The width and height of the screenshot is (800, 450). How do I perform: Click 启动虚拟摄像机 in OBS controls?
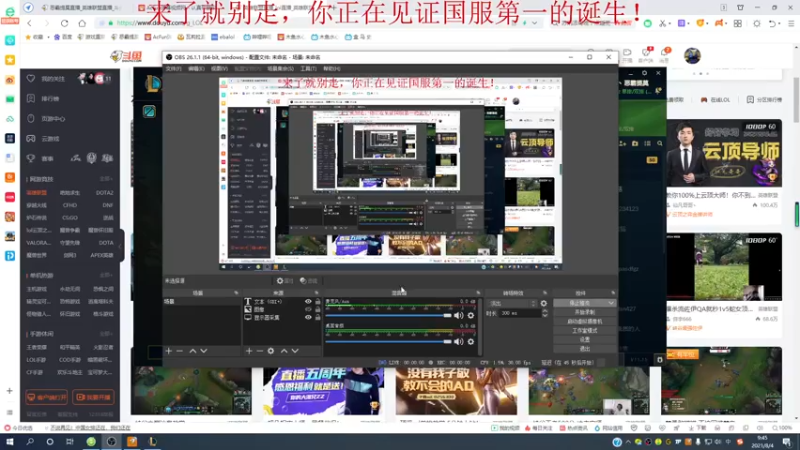click(x=585, y=321)
